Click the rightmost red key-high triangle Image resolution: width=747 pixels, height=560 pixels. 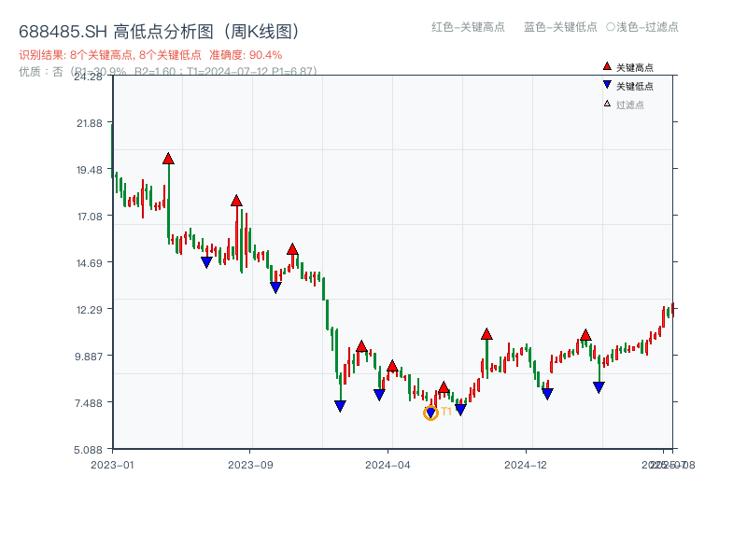pyautogui.click(x=585, y=335)
